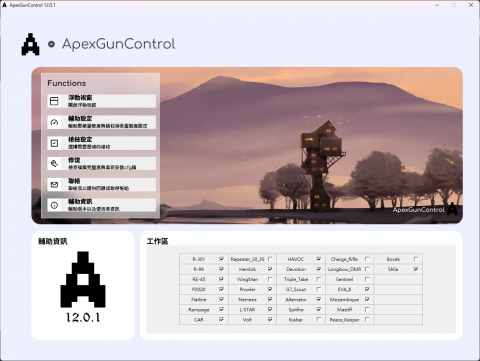
Task: Click the info circle icon for 輔助資訊
Action: coord(54,205)
